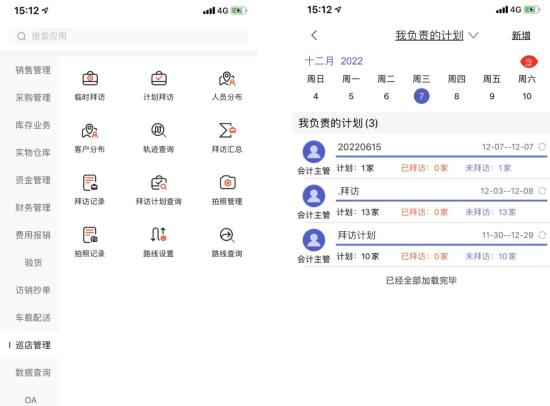Select 销售管理 in left sidebar
The width and height of the screenshot is (550, 406).
[x=33, y=70]
